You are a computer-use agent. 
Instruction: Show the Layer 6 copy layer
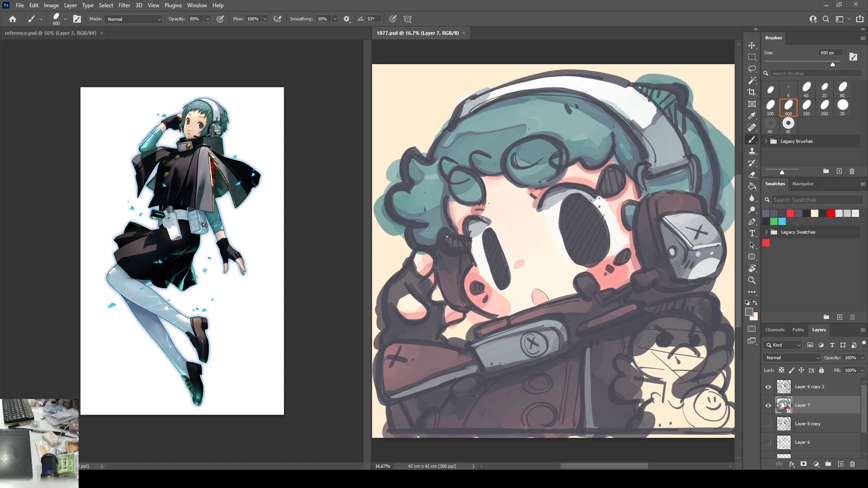pyautogui.click(x=768, y=424)
